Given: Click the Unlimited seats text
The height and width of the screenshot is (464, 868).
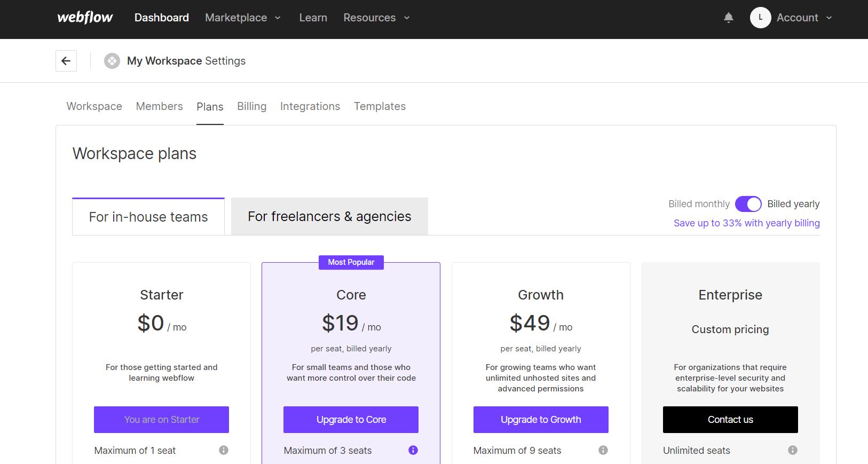Looking at the screenshot, I should point(697,451).
